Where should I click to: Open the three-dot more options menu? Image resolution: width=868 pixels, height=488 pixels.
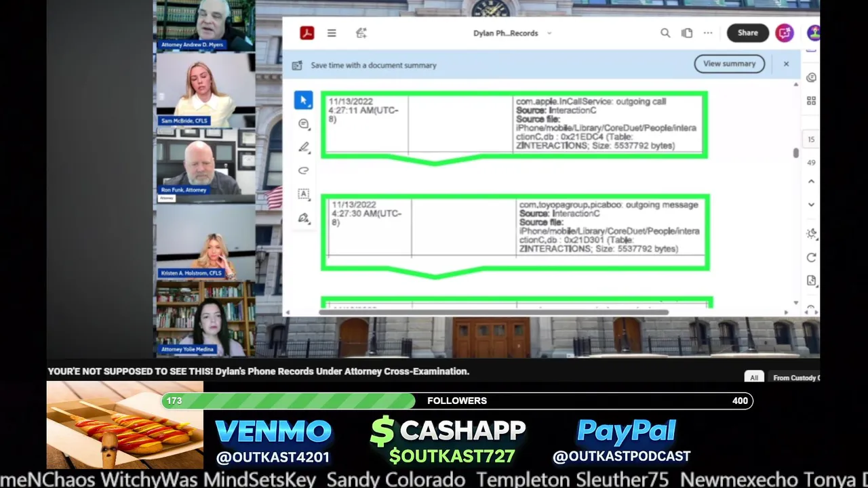click(708, 33)
